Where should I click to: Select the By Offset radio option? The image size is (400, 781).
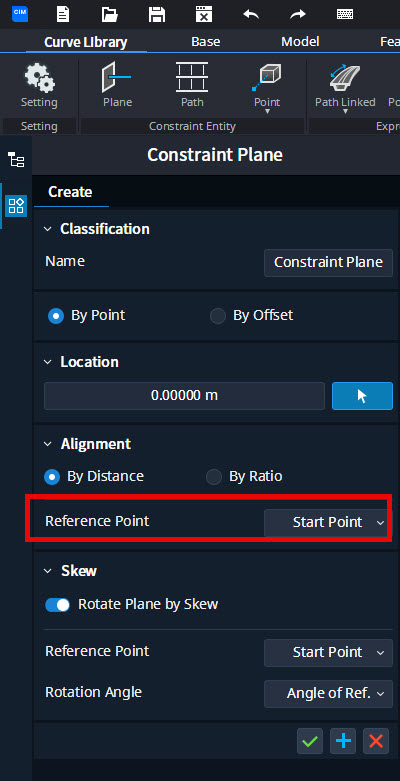click(x=252, y=315)
